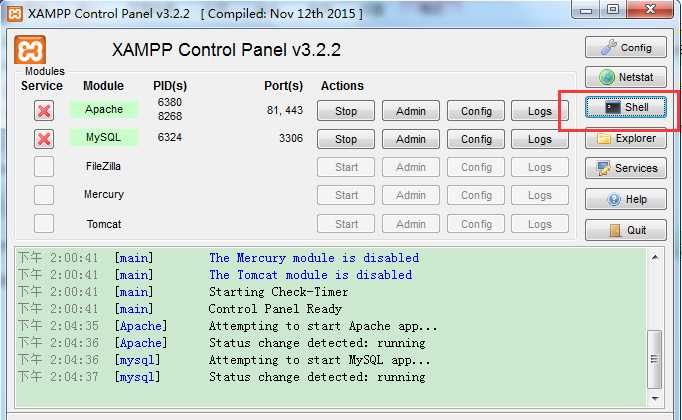Select the FileZilla module label
The height and width of the screenshot is (420, 682).
(104, 166)
